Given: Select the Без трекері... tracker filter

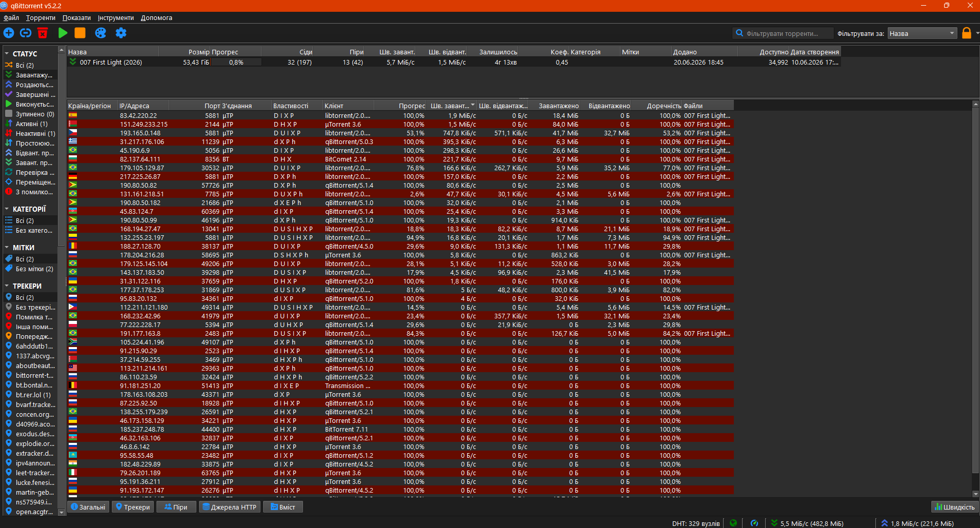Looking at the screenshot, I should (30, 307).
